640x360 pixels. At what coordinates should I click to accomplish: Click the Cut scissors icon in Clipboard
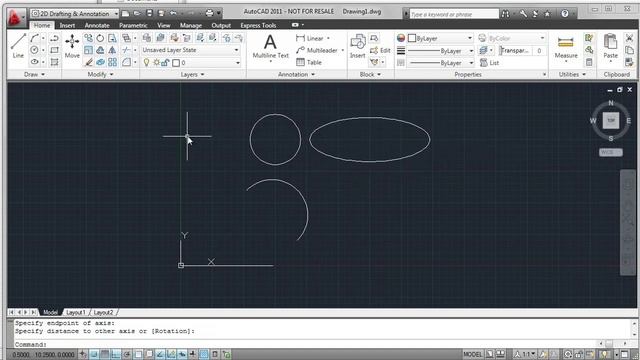[x=629, y=38]
